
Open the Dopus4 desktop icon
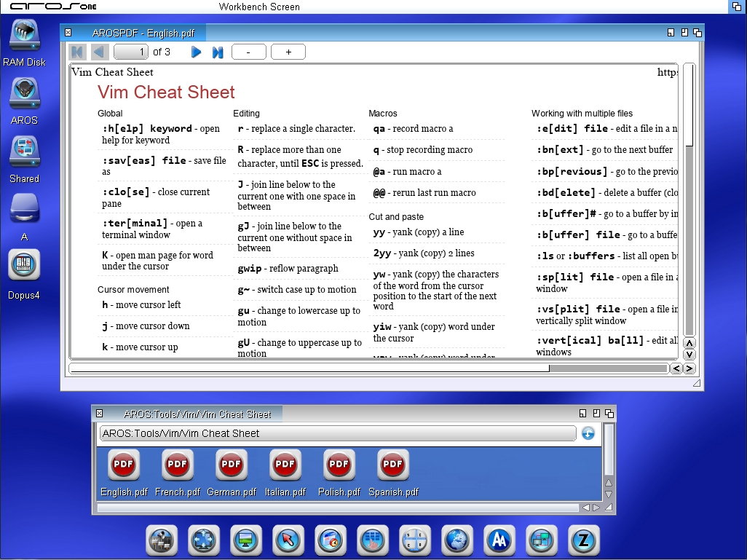24,265
